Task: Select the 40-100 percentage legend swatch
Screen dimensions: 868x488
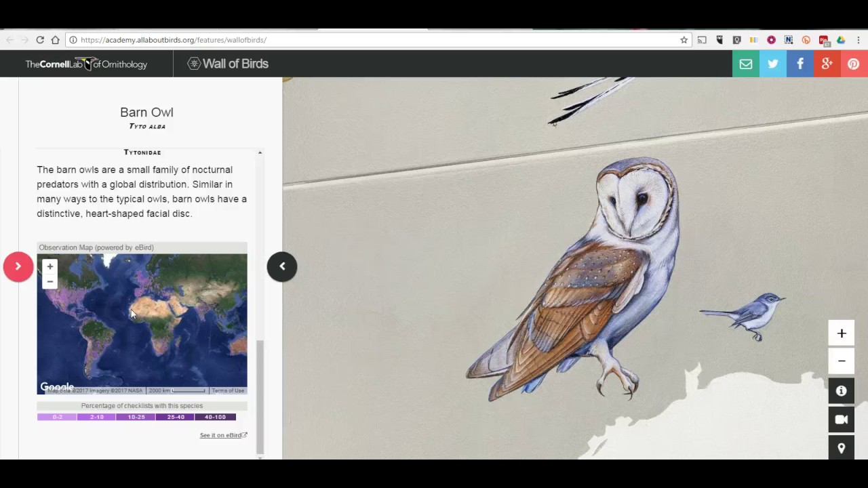Action: click(x=215, y=417)
